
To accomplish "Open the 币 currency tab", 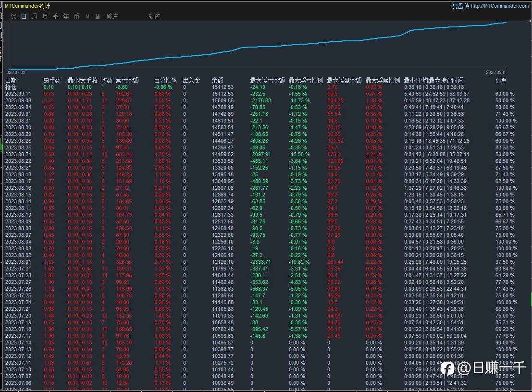I will [x=76, y=16].
